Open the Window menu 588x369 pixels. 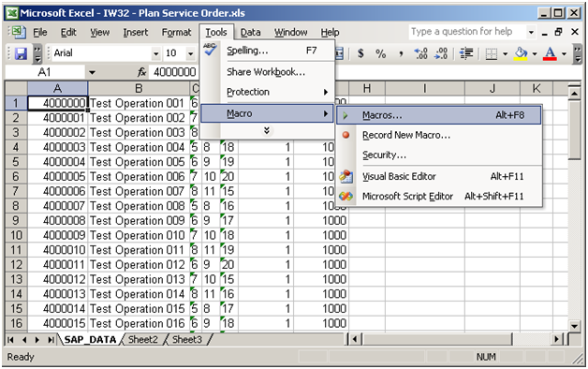(x=290, y=33)
